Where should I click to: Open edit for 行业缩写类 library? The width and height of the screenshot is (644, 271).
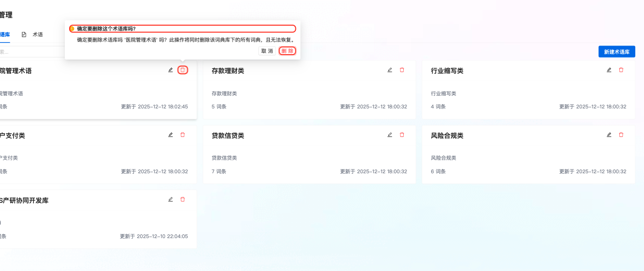coord(609,70)
